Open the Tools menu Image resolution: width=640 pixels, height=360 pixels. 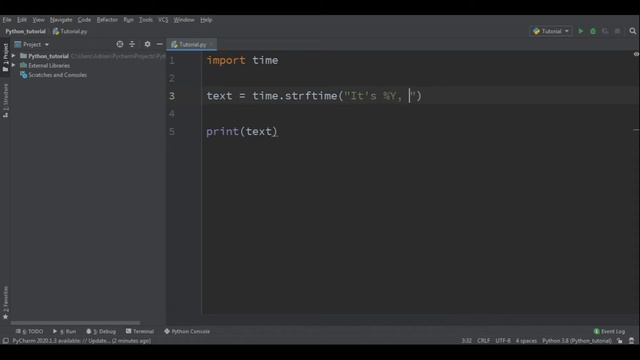pos(145,20)
